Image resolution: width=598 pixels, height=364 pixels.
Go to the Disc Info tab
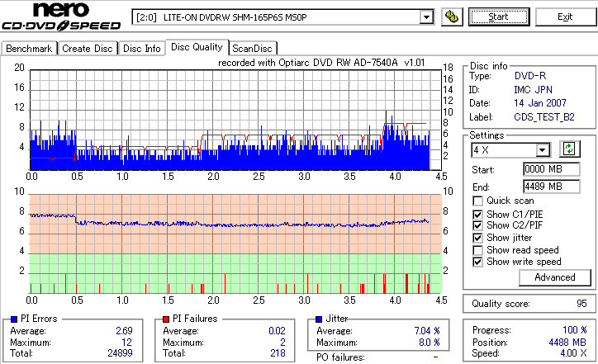[x=142, y=49]
